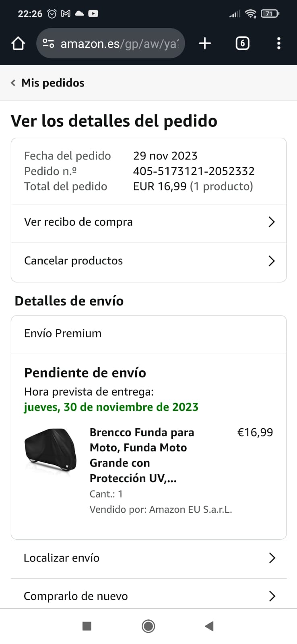Tap the site settings icon in address bar
The height and width of the screenshot is (644, 297).
[x=48, y=43]
